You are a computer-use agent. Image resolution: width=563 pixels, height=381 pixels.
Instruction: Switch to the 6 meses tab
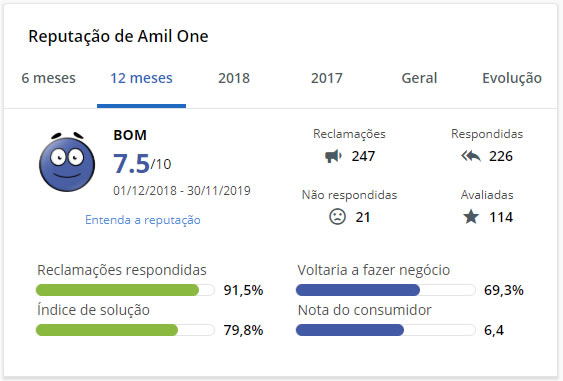coord(48,78)
